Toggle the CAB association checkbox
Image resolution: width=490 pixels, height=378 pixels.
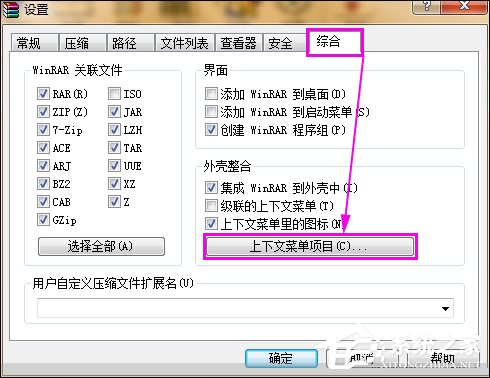pos(43,202)
